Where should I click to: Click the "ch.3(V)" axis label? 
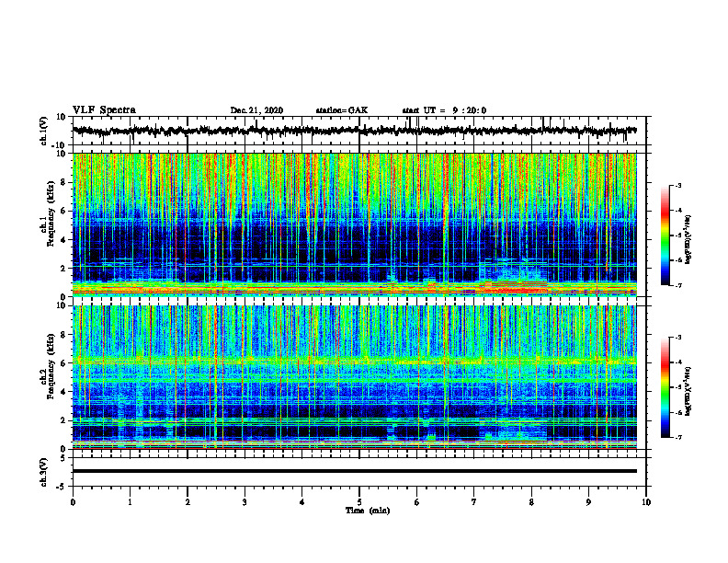pos(44,472)
